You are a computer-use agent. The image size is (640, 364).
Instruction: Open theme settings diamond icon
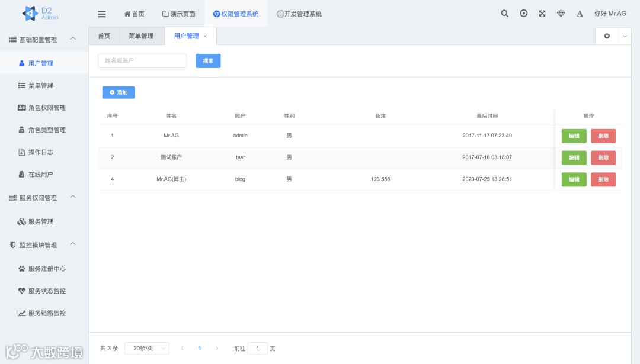pyautogui.click(x=561, y=14)
